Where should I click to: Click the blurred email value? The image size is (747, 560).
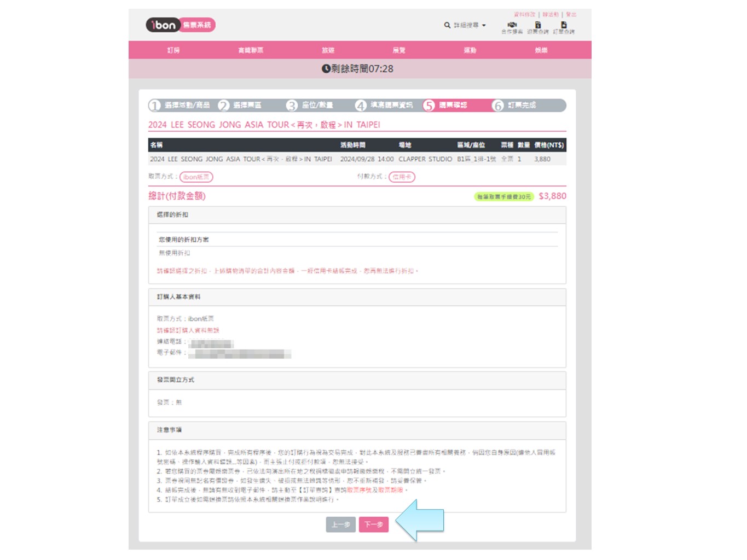coord(240,354)
